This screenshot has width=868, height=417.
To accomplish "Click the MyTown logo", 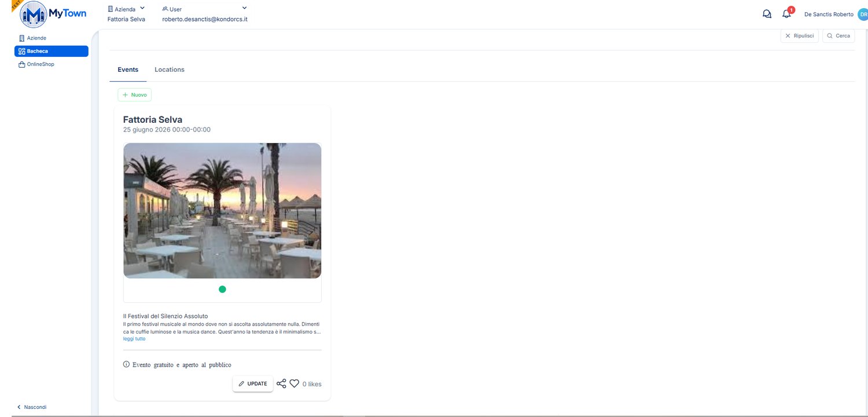I will pyautogui.click(x=53, y=14).
